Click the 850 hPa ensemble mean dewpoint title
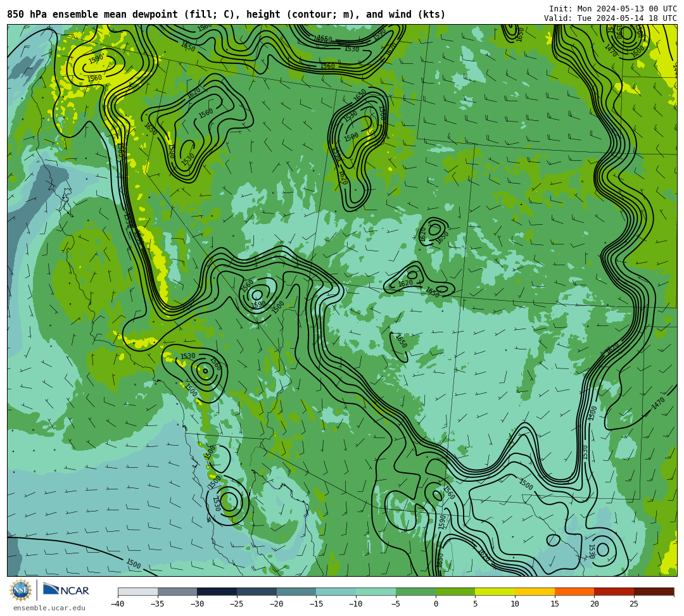Viewport: 684px width, 616px height. [226, 15]
